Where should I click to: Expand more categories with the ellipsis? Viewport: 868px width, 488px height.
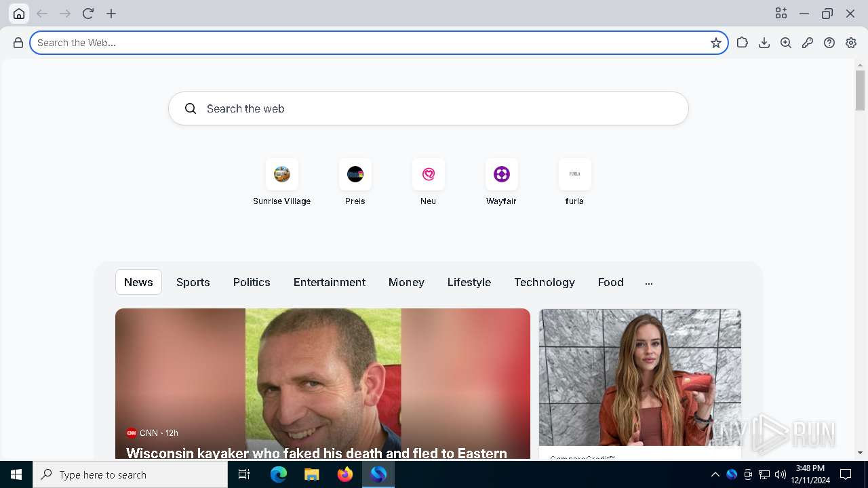[649, 283]
